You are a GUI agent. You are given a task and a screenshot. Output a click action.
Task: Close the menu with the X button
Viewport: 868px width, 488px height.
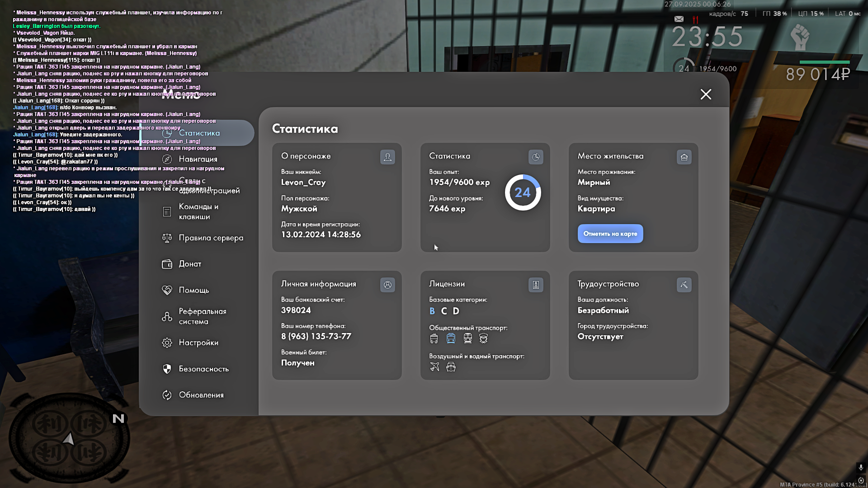(706, 94)
